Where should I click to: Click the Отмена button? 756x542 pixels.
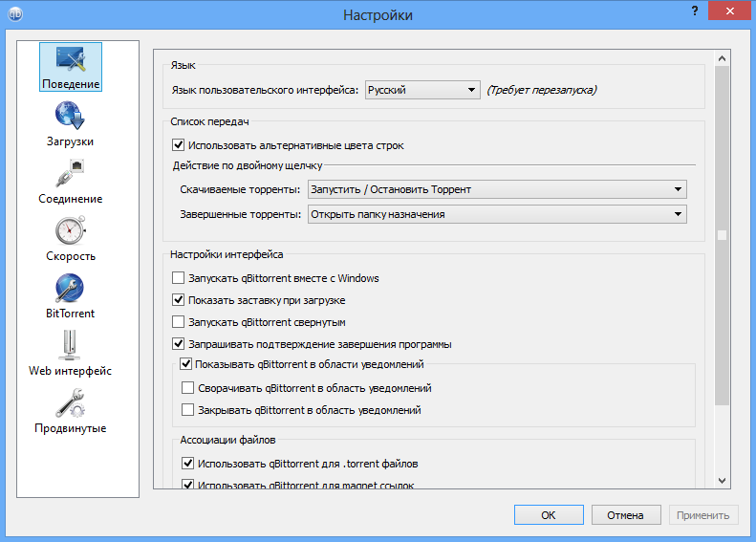tap(626, 515)
